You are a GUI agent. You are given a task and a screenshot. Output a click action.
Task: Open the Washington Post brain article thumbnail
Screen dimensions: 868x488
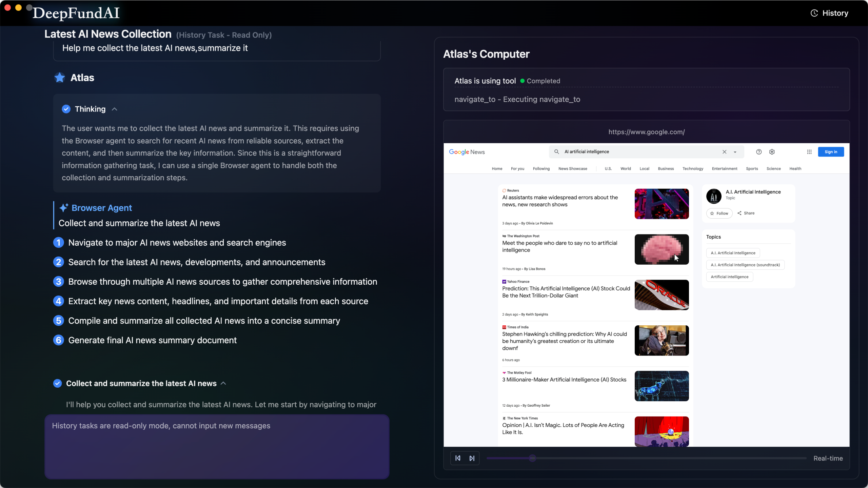point(661,249)
